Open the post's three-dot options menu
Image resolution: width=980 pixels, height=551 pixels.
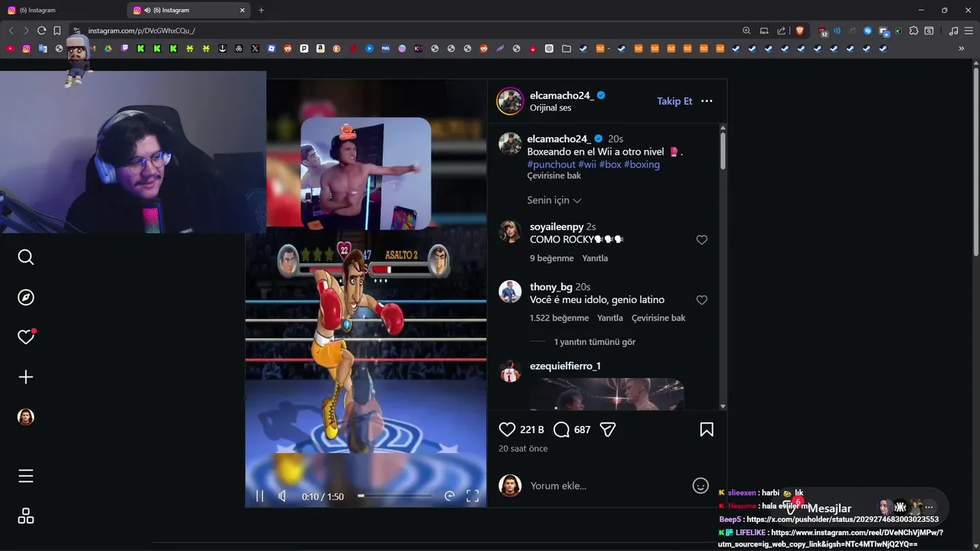[707, 101]
